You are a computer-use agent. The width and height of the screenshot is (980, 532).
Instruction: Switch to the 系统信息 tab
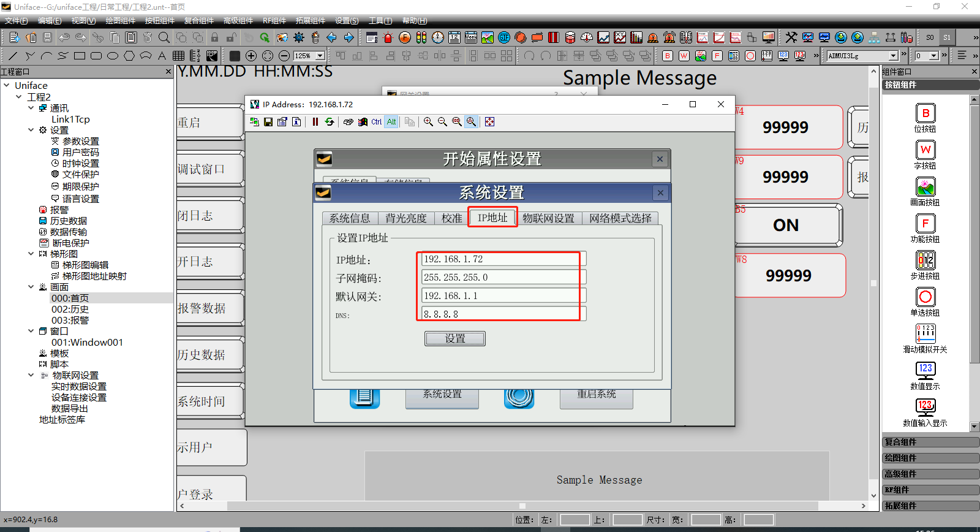coord(350,218)
